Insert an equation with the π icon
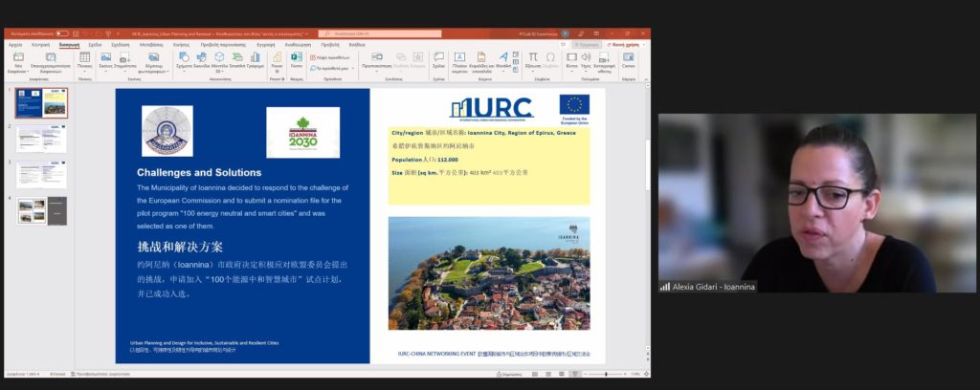Screen dimensions: 980x390 click(x=533, y=60)
